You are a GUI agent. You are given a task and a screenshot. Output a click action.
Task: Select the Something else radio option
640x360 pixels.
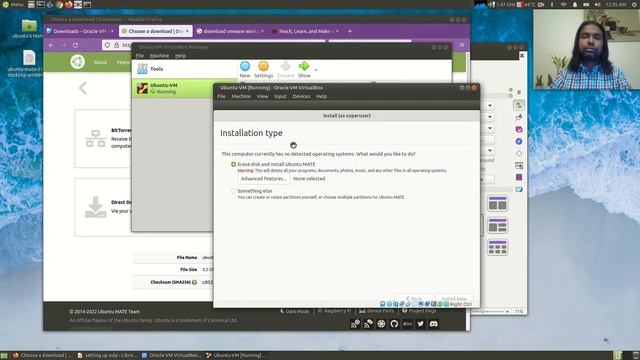point(233,191)
